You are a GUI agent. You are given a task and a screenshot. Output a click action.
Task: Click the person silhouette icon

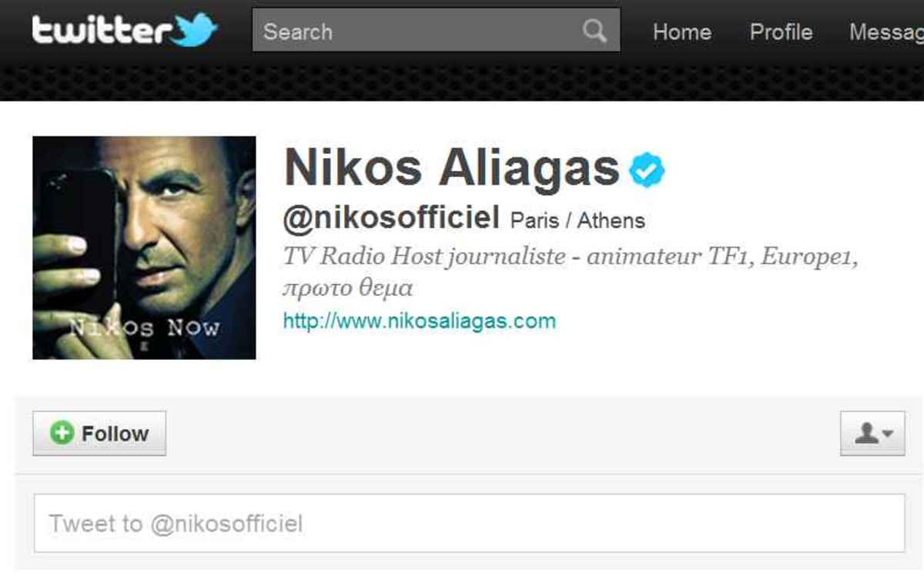coord(867,434)
